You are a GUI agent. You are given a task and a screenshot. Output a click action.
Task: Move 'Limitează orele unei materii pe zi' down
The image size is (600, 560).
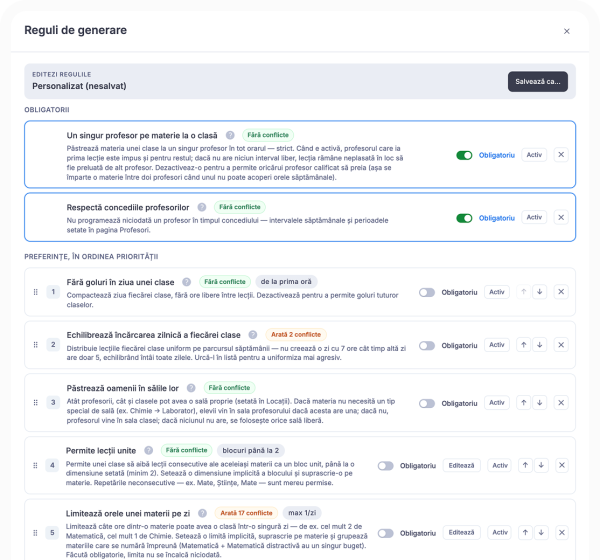[541, 532]
